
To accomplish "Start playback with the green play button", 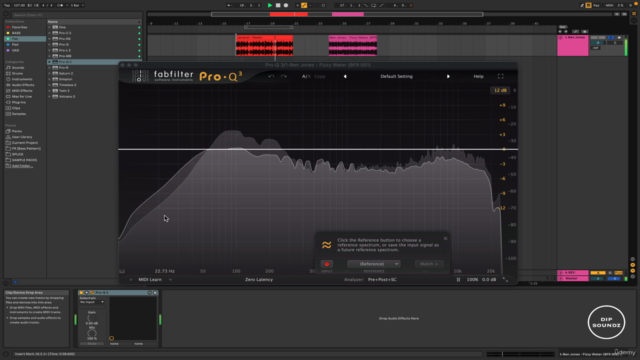I will pyautogui.click(x=270, y=5).
